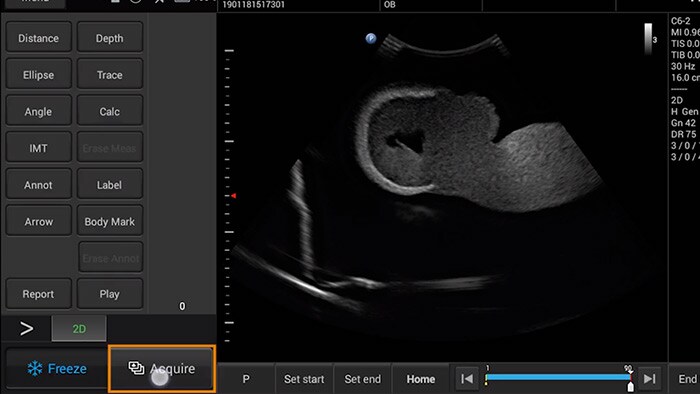Set end frame of cine clip

[x=362, y=379]
